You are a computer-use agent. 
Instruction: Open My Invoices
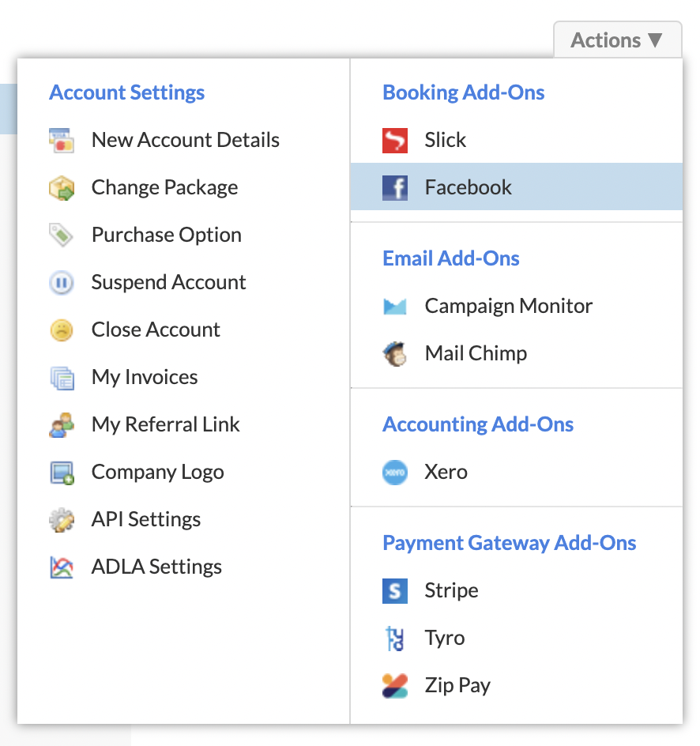pos(183,378)
